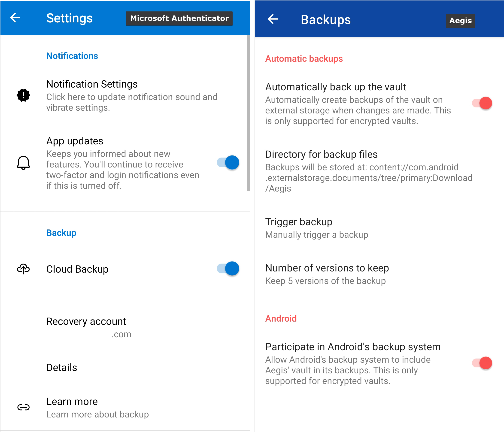Open Directory for backup files

pyautogui.click(x=380, y=171)
